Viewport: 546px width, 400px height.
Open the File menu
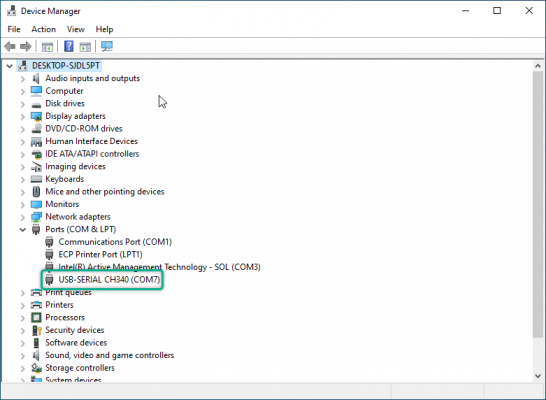[x=14, y=29]
